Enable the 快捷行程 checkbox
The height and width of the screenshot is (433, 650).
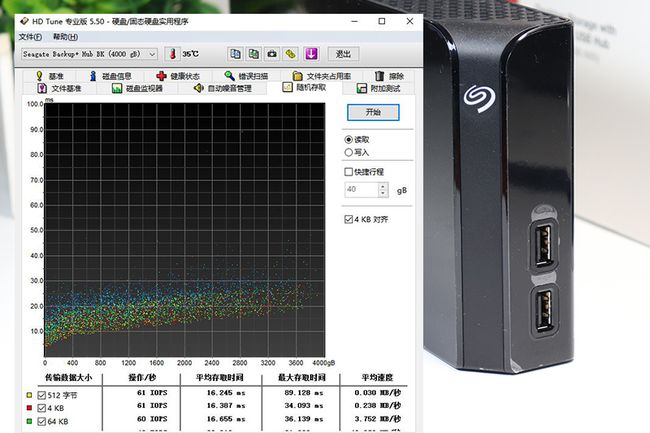click(x=349, y=172)
